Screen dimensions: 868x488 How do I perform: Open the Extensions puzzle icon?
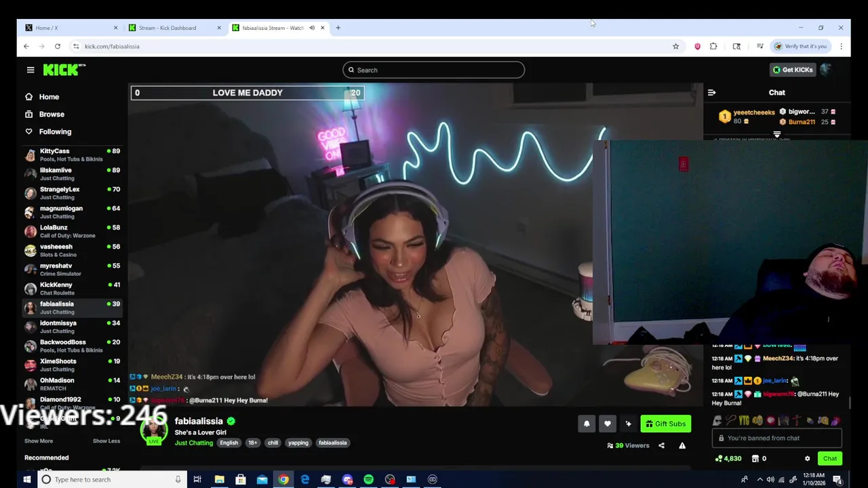point(713,46)
